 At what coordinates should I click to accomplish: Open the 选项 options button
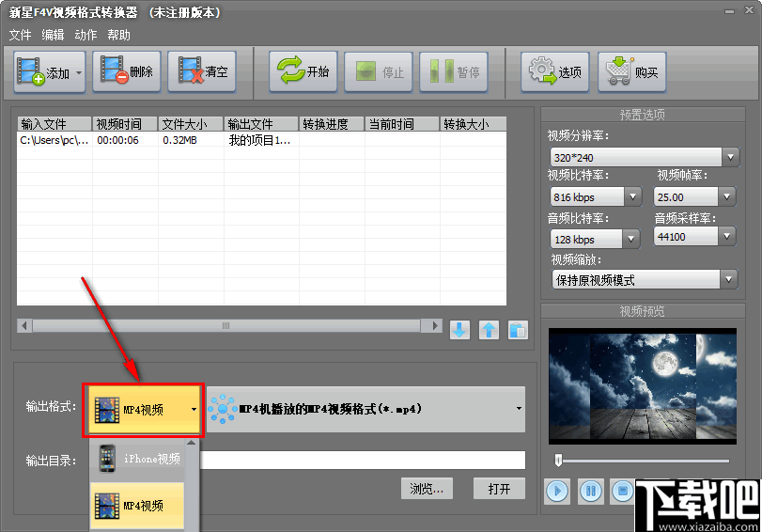(x=555, y=71)
